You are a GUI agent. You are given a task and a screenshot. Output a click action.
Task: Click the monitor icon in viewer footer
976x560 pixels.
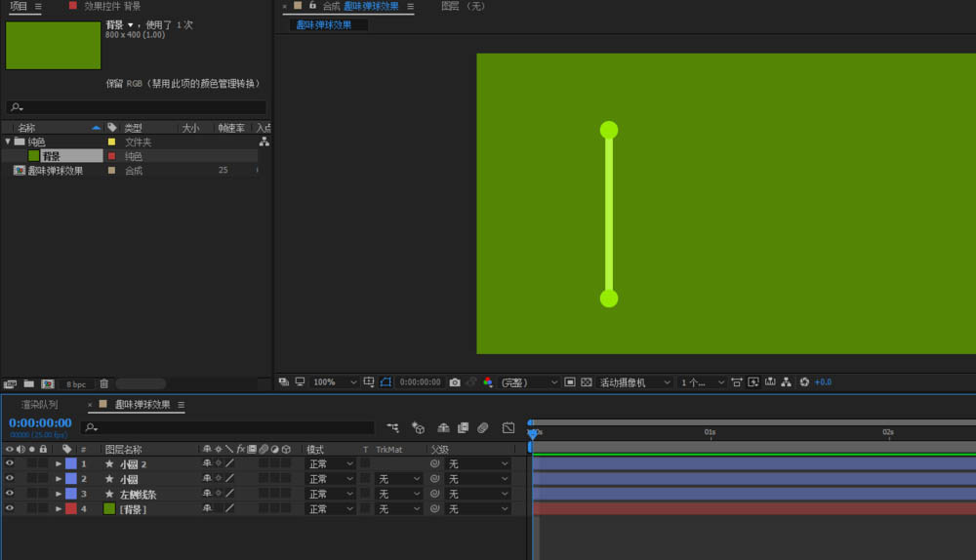point(300,381)
